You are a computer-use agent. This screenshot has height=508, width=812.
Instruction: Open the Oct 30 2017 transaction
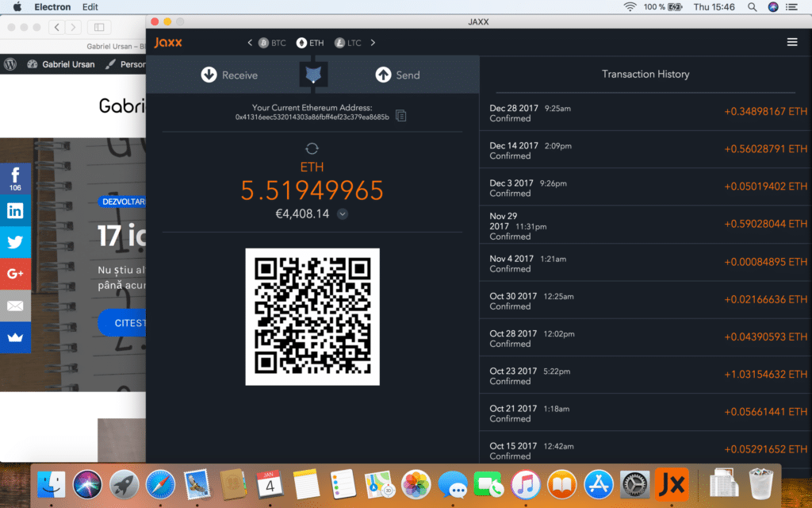click(645, 300)
